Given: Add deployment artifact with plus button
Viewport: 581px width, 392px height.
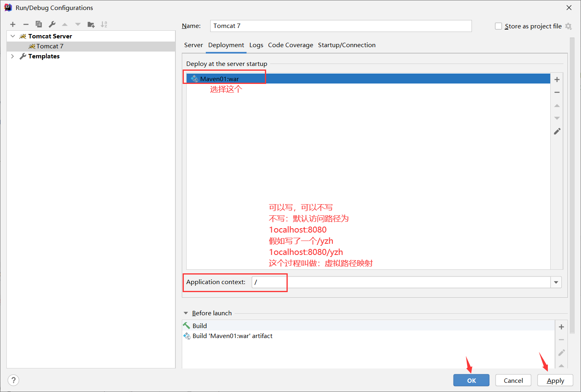Looking at the screenshot, I should coord(557,80).
